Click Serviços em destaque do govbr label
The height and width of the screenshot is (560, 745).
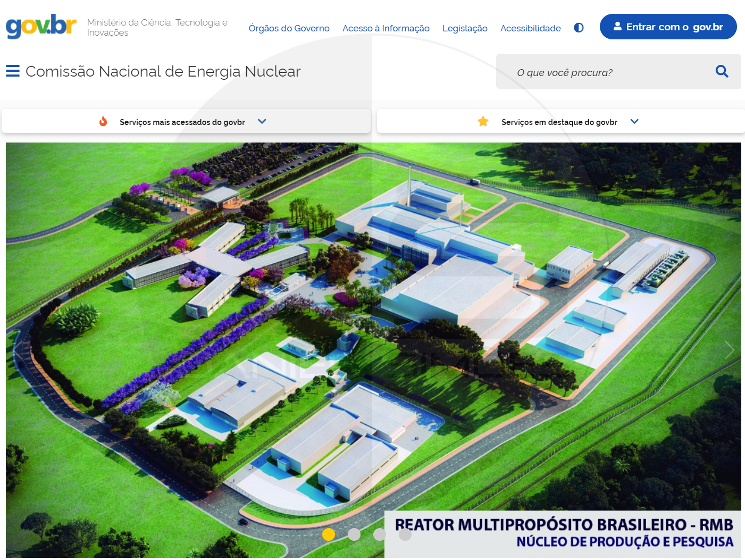click(559, 122)
